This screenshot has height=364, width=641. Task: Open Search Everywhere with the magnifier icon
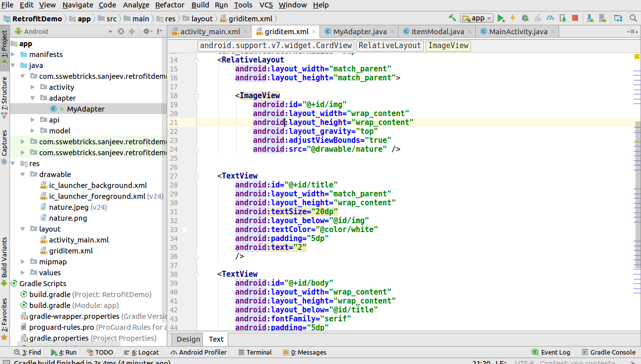pyautogui.click(x=633, y=18)
